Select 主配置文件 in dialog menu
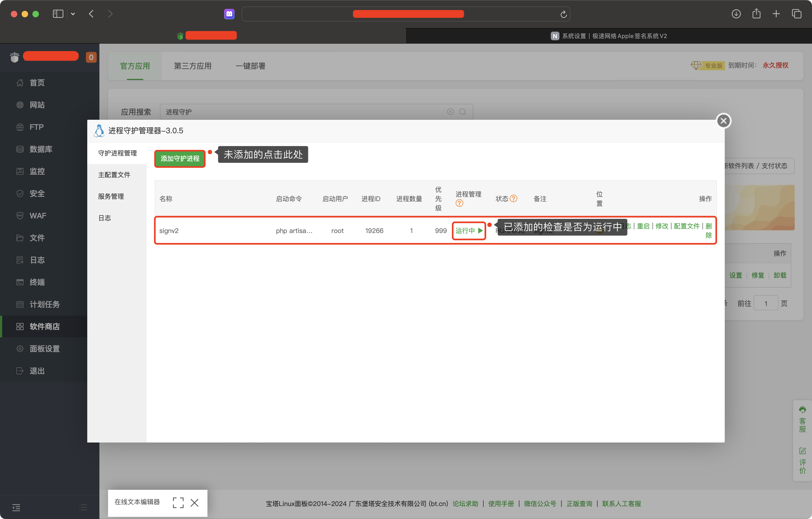812x519 pixels. tap(114, 175)
